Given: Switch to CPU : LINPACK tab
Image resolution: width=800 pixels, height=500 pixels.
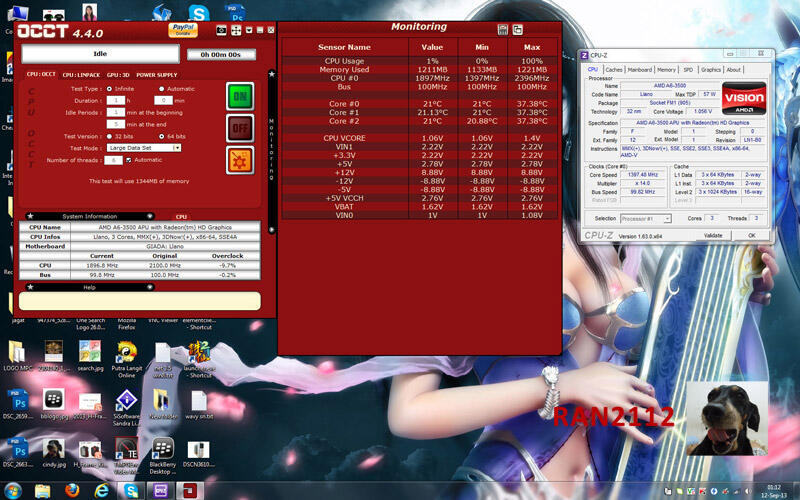Looking at the screenshot, I should point(81,75).
